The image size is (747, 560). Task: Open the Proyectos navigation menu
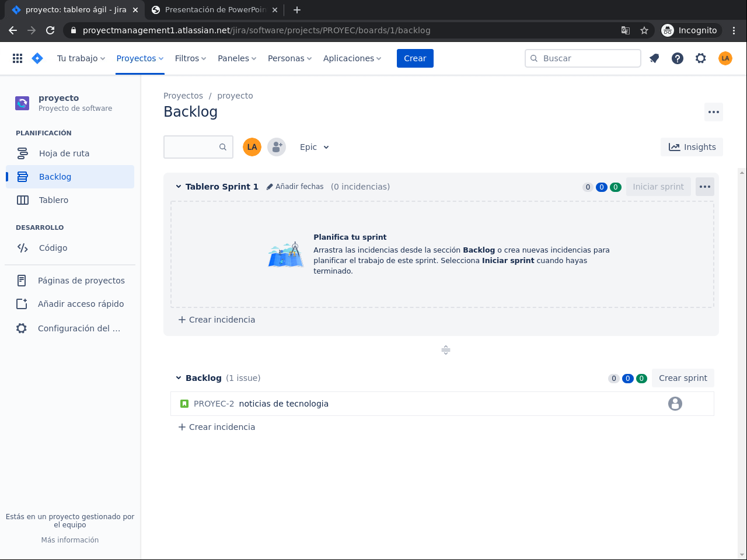(x=140, y=58)
